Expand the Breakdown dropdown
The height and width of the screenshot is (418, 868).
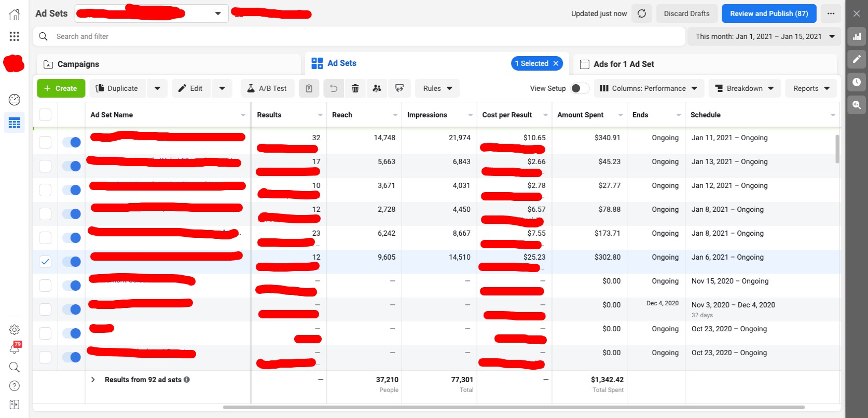(x=745, y=88)
